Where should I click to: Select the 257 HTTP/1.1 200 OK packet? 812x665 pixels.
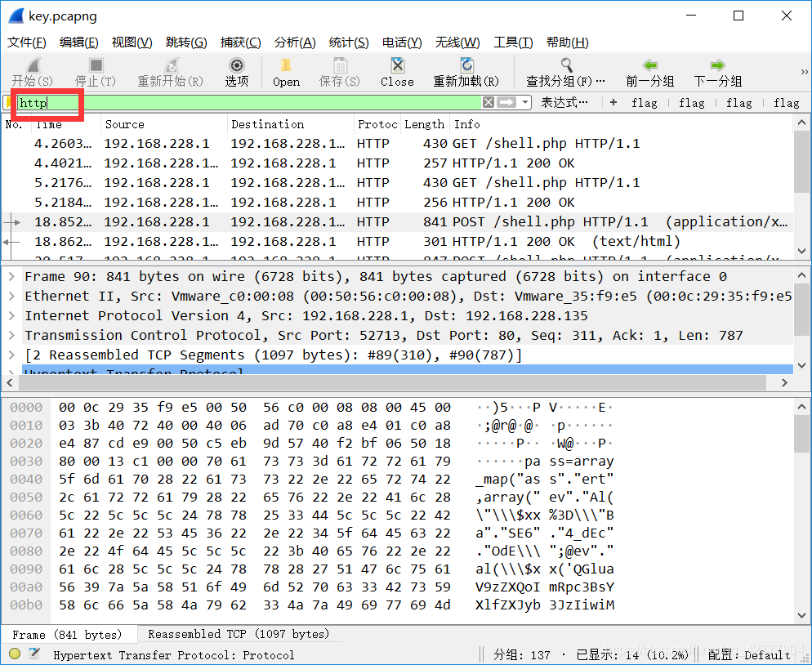[397, 163]
